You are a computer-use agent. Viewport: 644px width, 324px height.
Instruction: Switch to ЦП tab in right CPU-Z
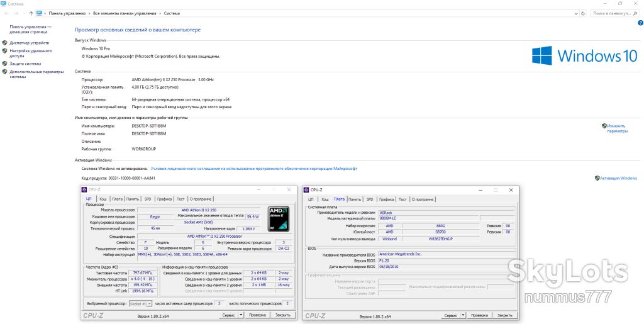311,199
